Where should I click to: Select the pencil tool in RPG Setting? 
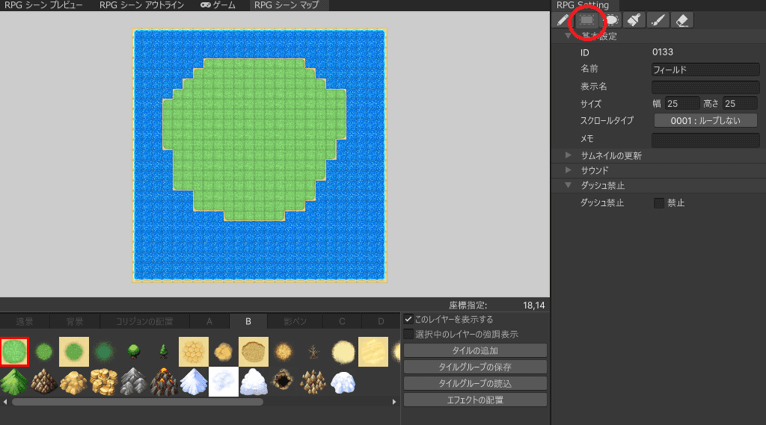click(x=562, y=20)
